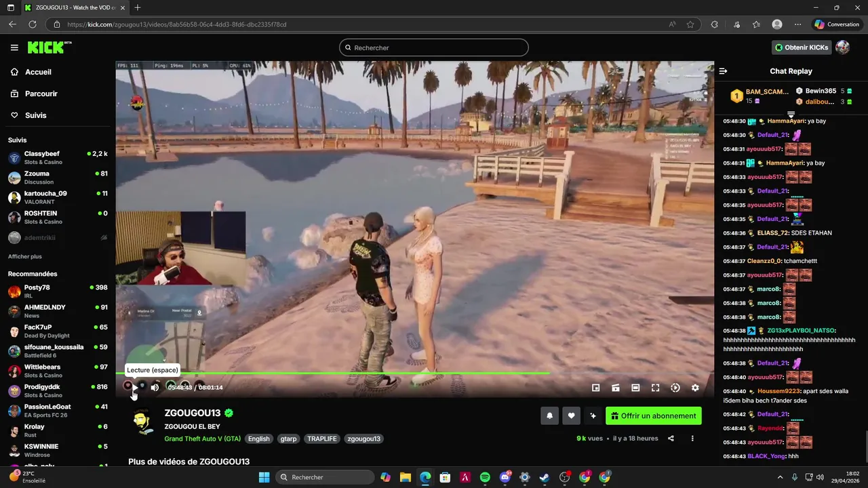Open PassionLeGoat recommended channel
This screenshot has height=488, width=868.
[58, 411]
